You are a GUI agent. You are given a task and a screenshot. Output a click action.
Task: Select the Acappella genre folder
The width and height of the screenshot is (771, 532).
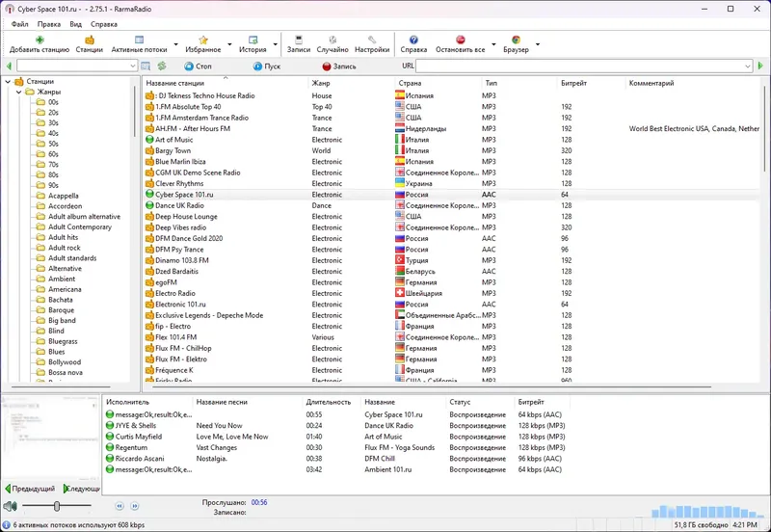tap(63, 196)
